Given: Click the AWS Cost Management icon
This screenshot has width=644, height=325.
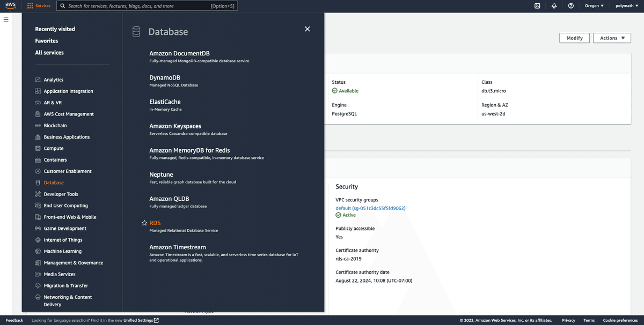Looking at the screenshot, I should point(38,114).
